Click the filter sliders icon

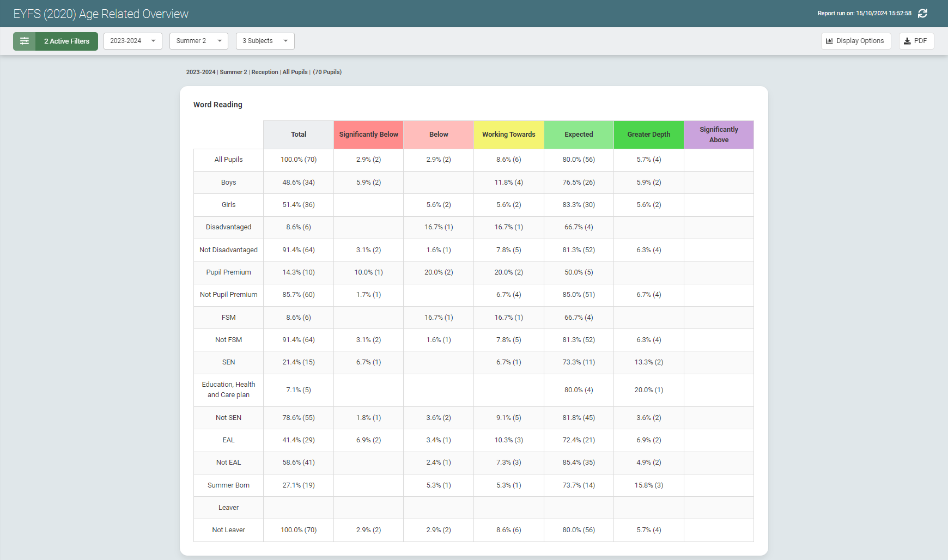tap(24, 41)
